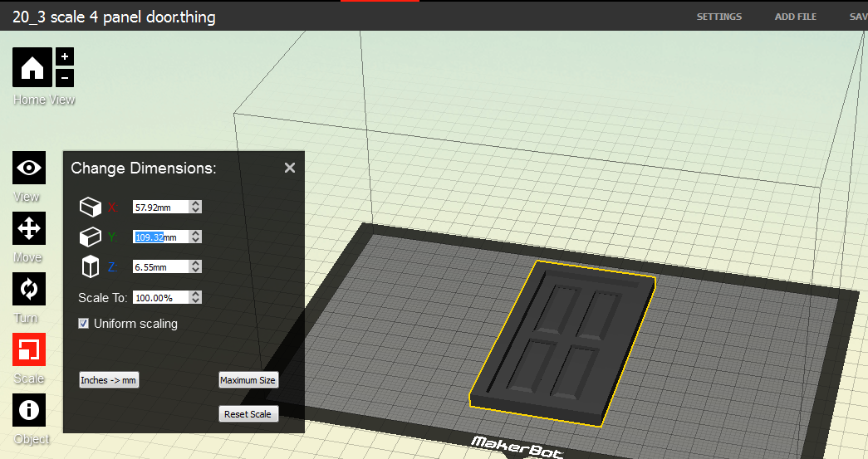Image resolution: width=868 pixels, height=459 pixels.
Task: Click the Y dimension field 109.32mm
Action: (161, 237)
